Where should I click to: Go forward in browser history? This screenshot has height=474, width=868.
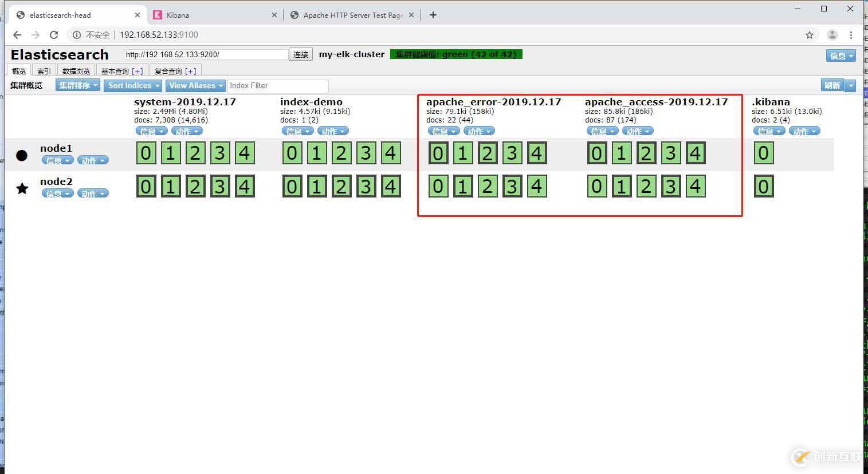point(36,35)
